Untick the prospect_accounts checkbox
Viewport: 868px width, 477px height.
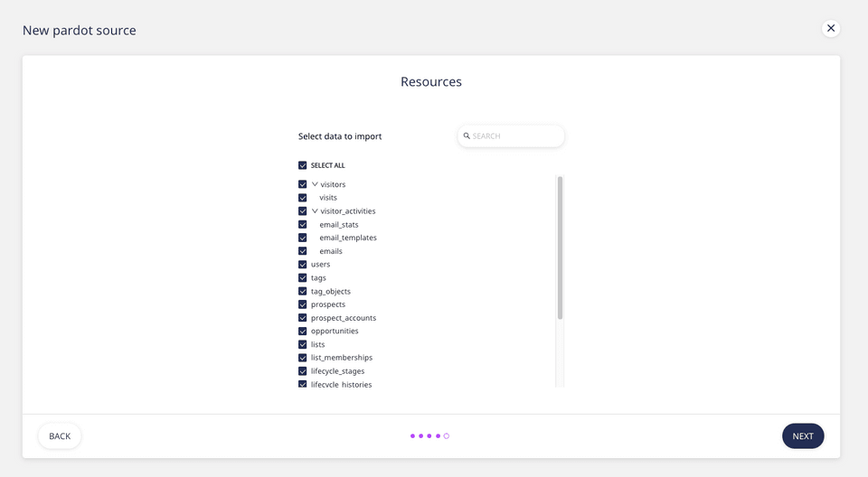[303, 318]
